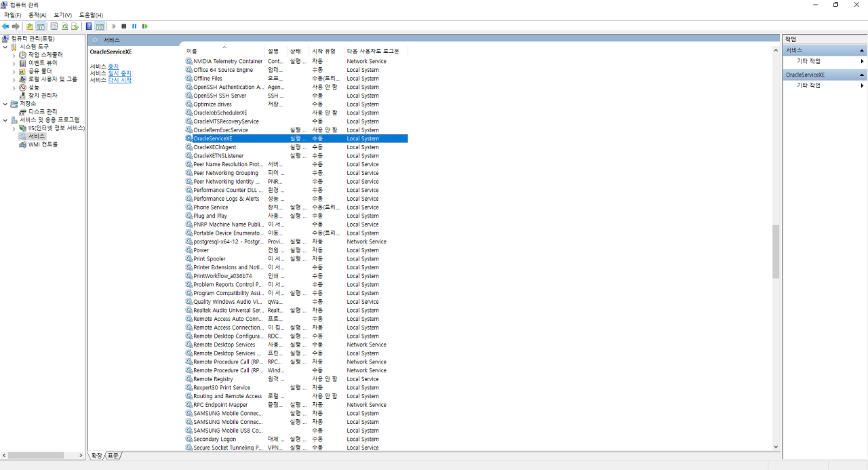The image size is (868, 470).
Task: Sort by 상태 column header
Action: click(297, 51)
